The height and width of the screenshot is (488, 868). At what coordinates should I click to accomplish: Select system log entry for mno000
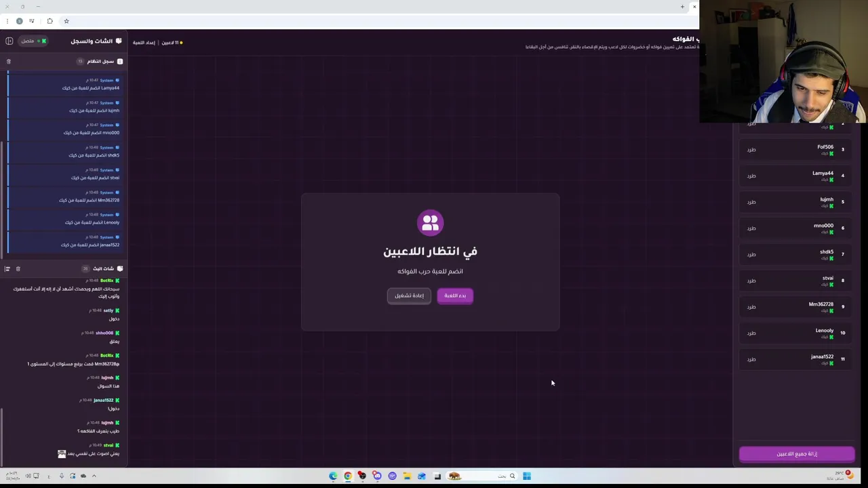(65, 129)
